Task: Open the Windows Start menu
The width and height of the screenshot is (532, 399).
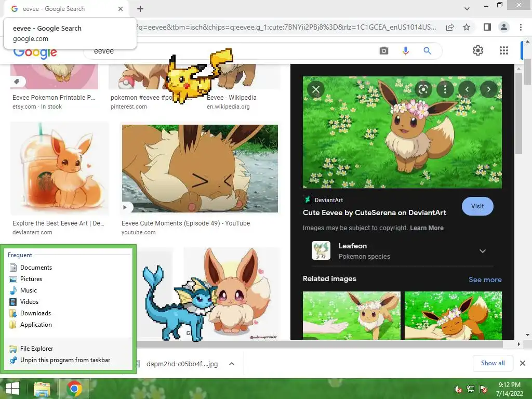Action: click(x=12, y=389)
